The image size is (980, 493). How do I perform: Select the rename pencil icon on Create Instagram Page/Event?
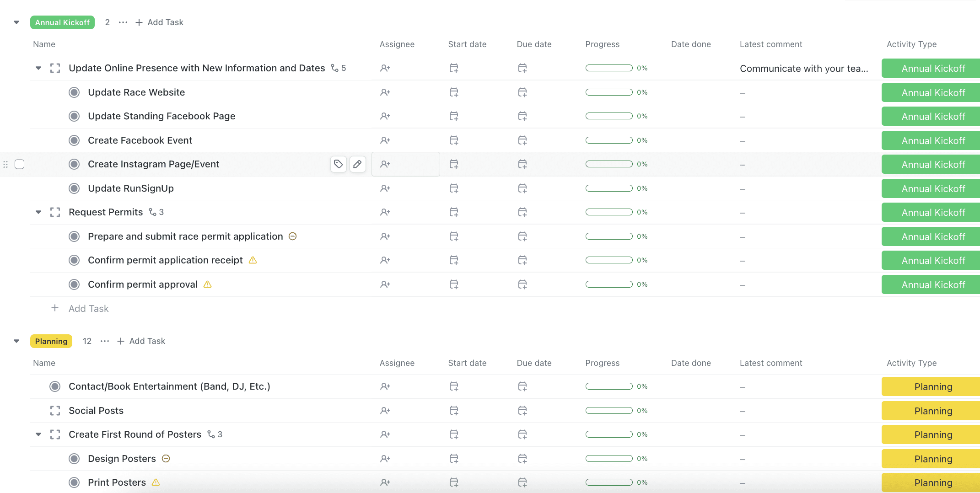click(358, 164)
